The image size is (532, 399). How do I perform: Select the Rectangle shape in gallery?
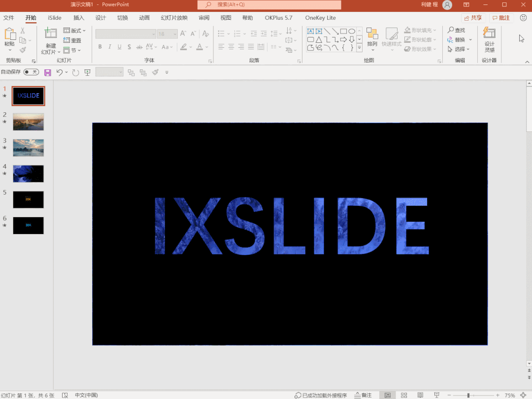point(343,31)
